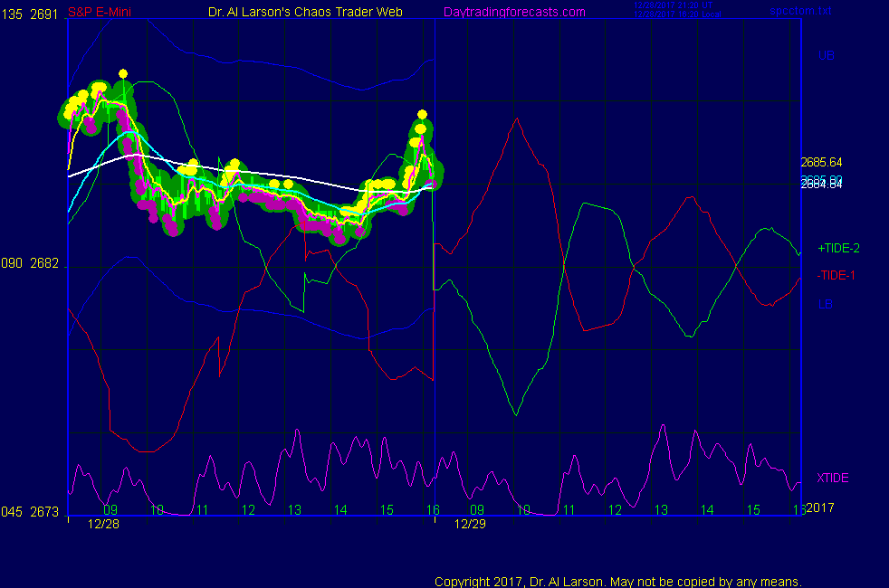Select the 'Dr. Al Larson's Chaos Trader Web' heading

coord(306,12)
